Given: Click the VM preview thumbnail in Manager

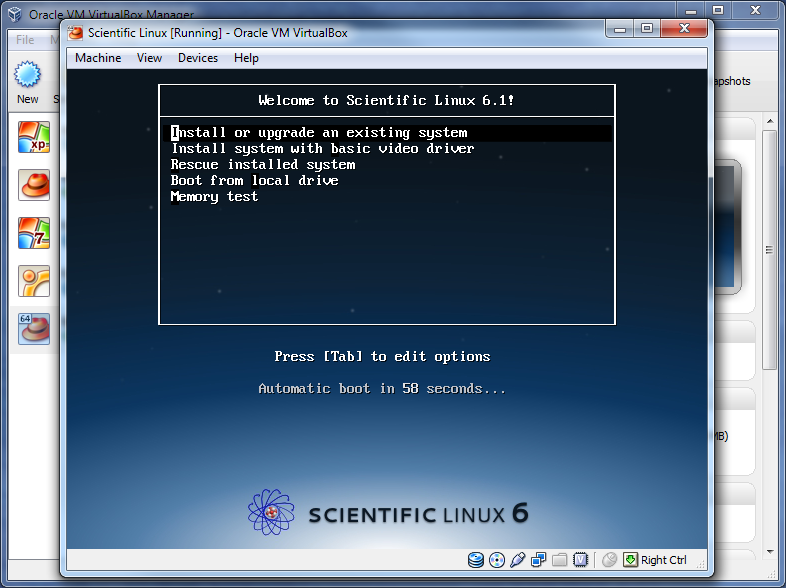Looking at the screenshot, I should (726, 227).
